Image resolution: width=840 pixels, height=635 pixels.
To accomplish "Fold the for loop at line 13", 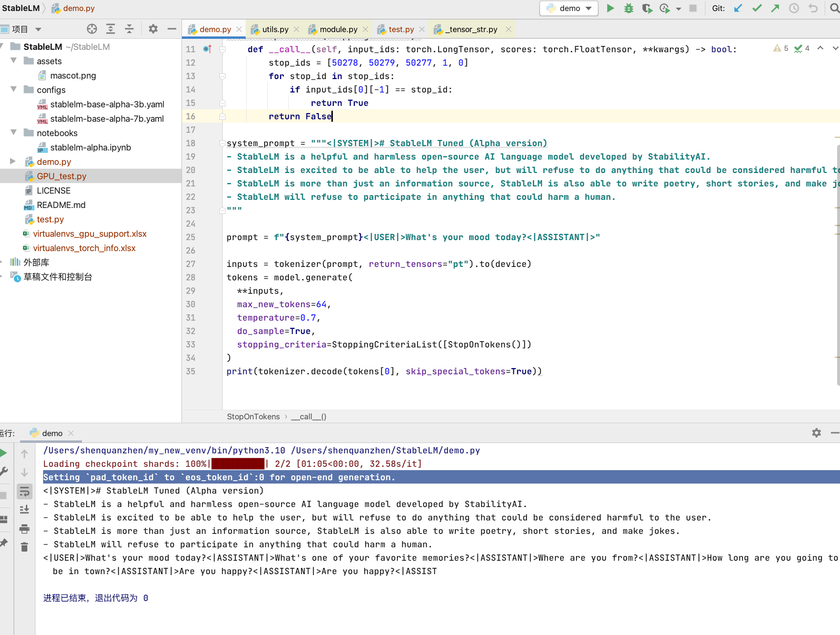I will click(x=222, y=76).
